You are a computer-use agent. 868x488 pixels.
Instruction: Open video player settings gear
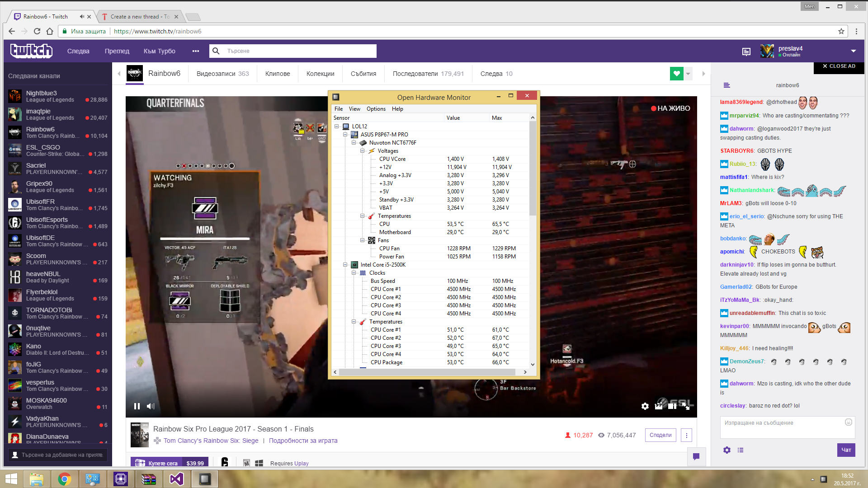click(645, 406)
